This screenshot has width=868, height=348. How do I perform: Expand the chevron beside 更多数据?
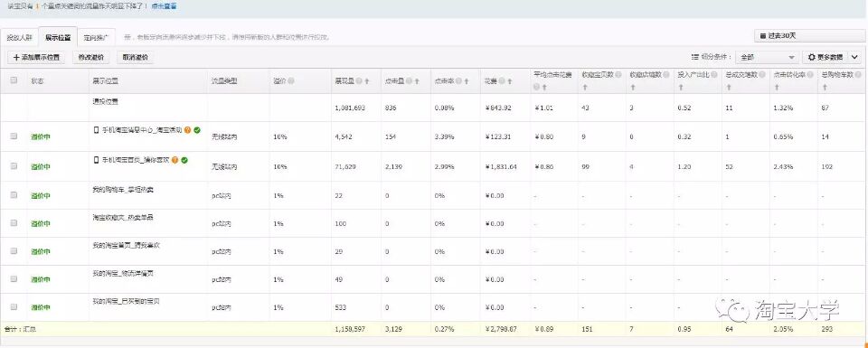point(854,57)
